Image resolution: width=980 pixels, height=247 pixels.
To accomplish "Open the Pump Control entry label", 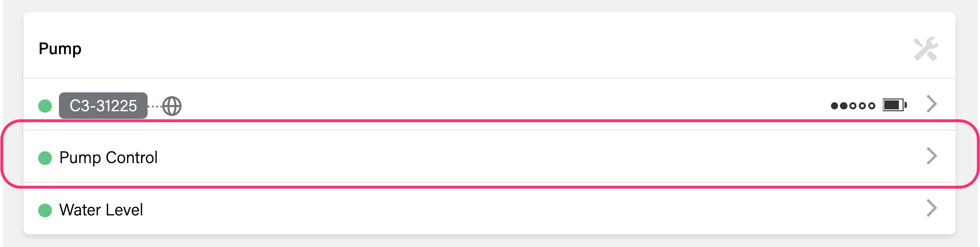I will (x=108, y=157).
